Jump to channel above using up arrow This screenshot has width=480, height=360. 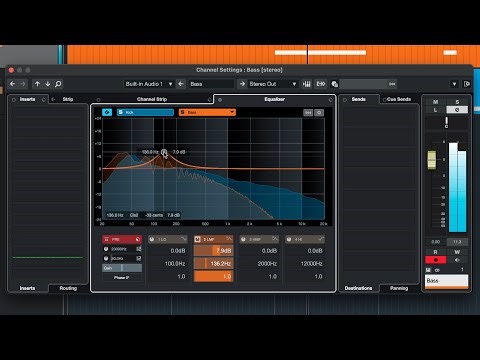[x=37, y=84]
